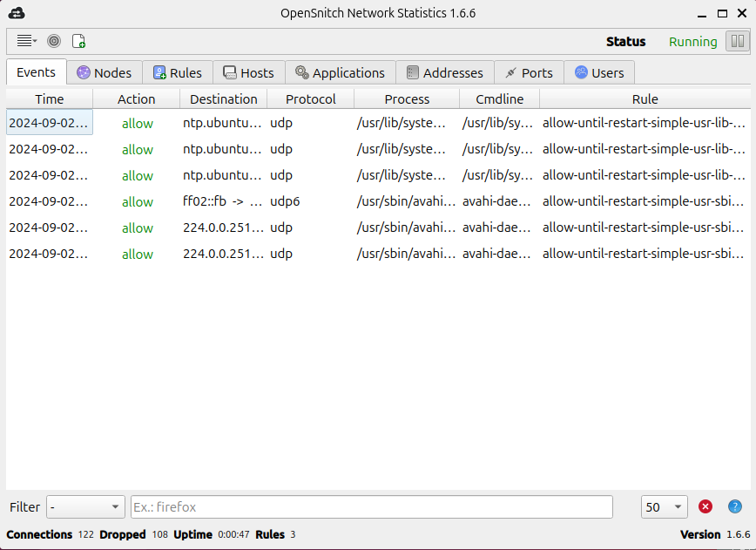View the Users tab

pos(599,73)
